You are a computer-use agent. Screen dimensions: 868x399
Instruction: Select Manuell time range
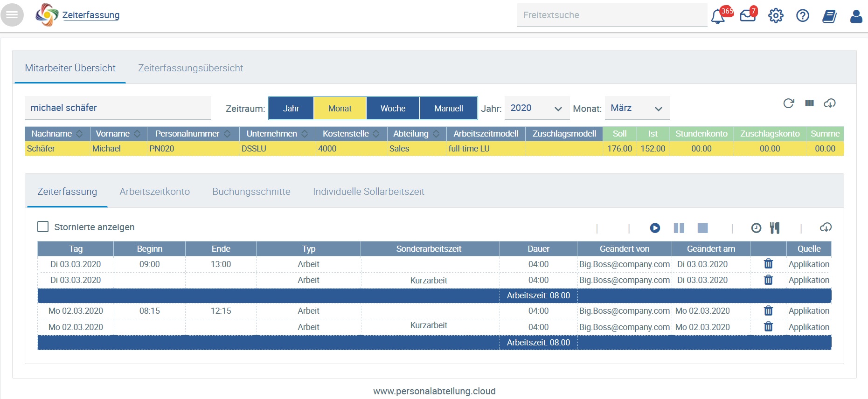coord(449,108)
